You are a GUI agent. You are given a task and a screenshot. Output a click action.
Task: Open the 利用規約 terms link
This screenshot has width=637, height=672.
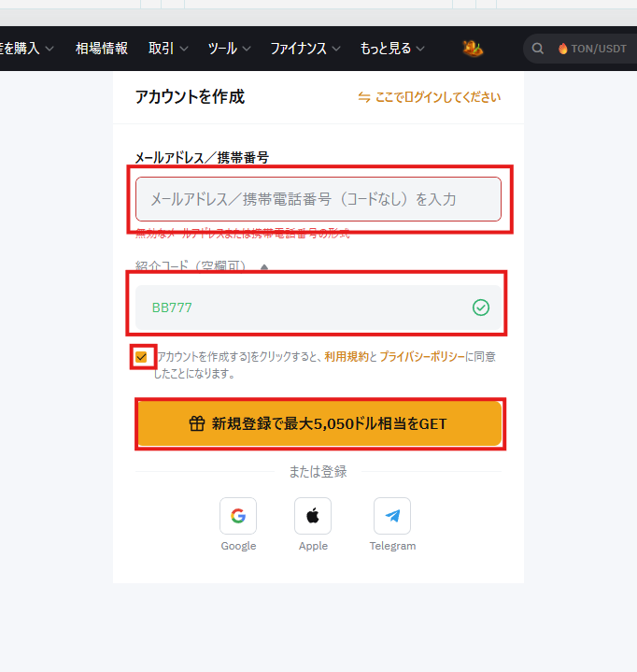point(347,357)
